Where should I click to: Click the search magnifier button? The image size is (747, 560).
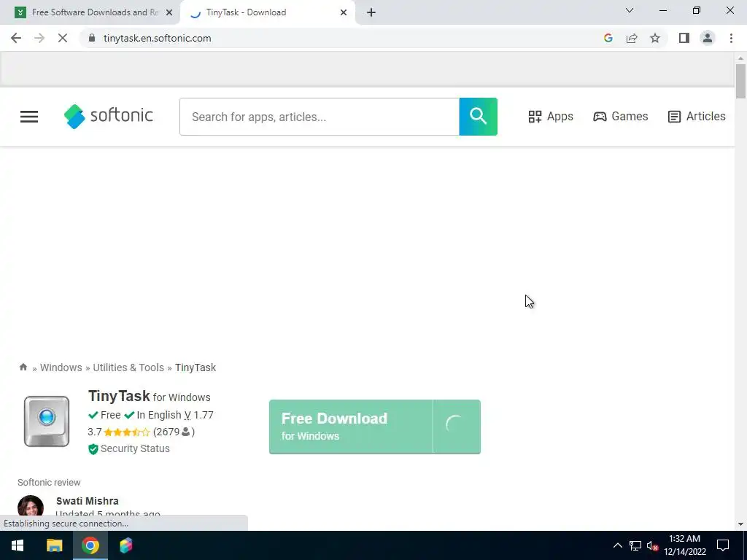pos(478,117)
